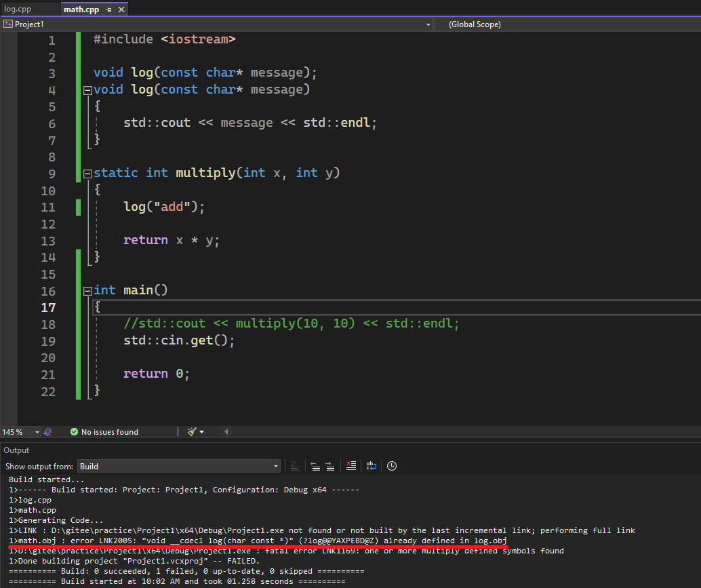Open the Global Scope dropdown
This screenshot has width=701, height=588.
coord(475,24)
